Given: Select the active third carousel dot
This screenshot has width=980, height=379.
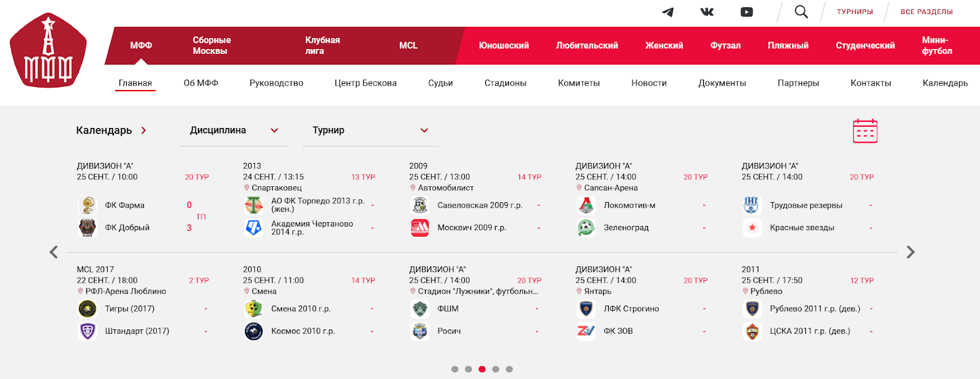Looking at the screenshot, I should point(482,369).
